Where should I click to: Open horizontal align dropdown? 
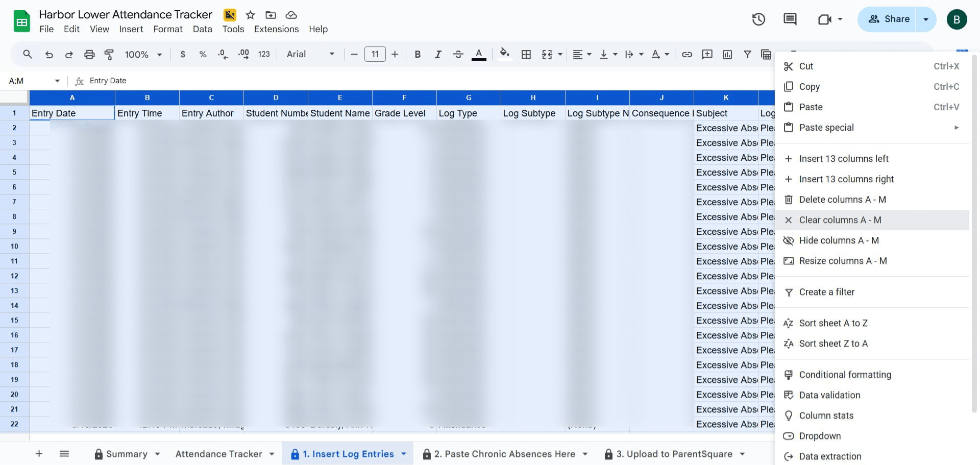coord(582,54)
